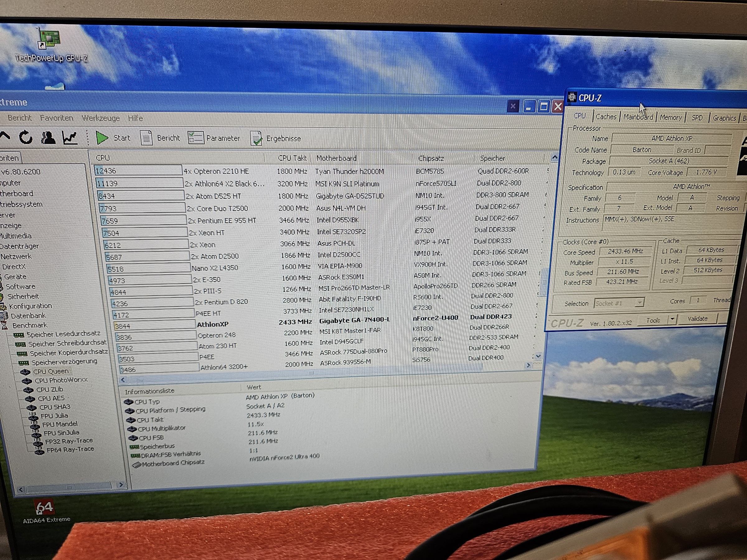Viewport: 747px width, 560px height.
Task: Open AIDA64 Extreme desktop shortcut
Action: pyautogui.click(x=45, y=507)
